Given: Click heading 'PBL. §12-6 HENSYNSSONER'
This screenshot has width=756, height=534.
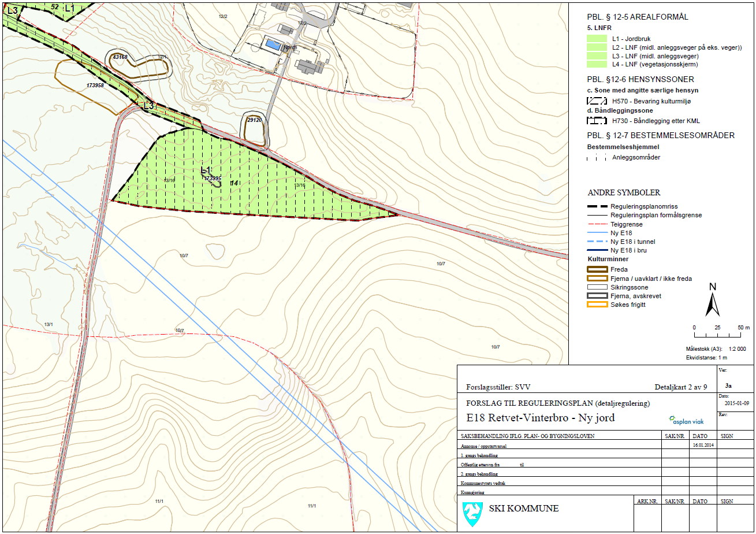Looking at the screenshot, I should click(640, 79).
